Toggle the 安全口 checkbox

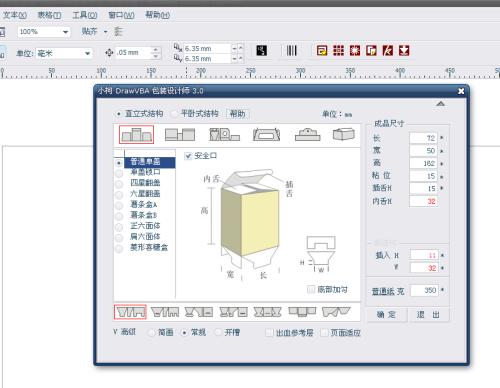click(188, 156)
